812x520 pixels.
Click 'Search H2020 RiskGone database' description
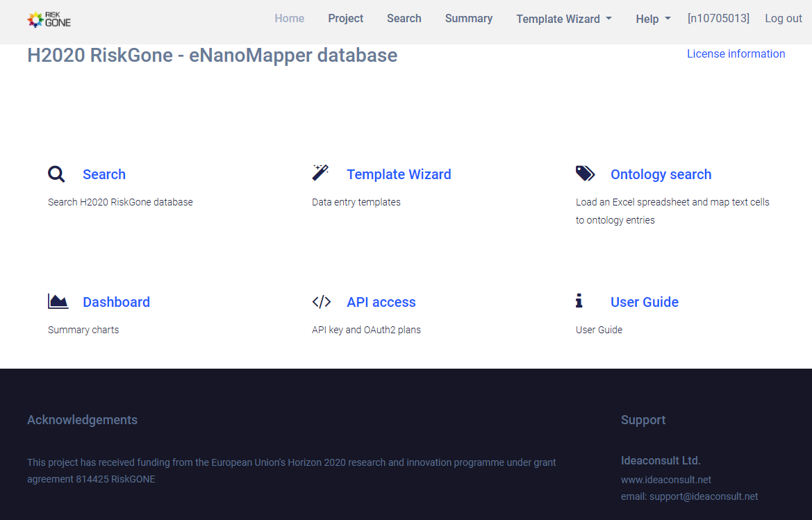tap(120, 202)
